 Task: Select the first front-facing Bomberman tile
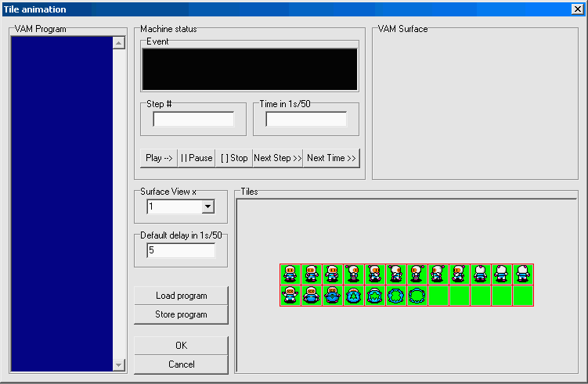290,274
